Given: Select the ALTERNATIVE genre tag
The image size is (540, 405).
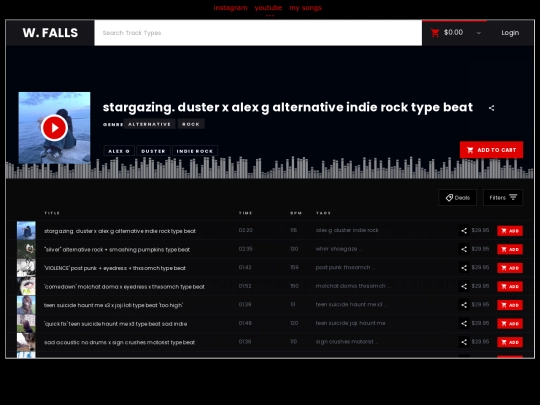Looking at the screenshot, I should pos(149,124).
